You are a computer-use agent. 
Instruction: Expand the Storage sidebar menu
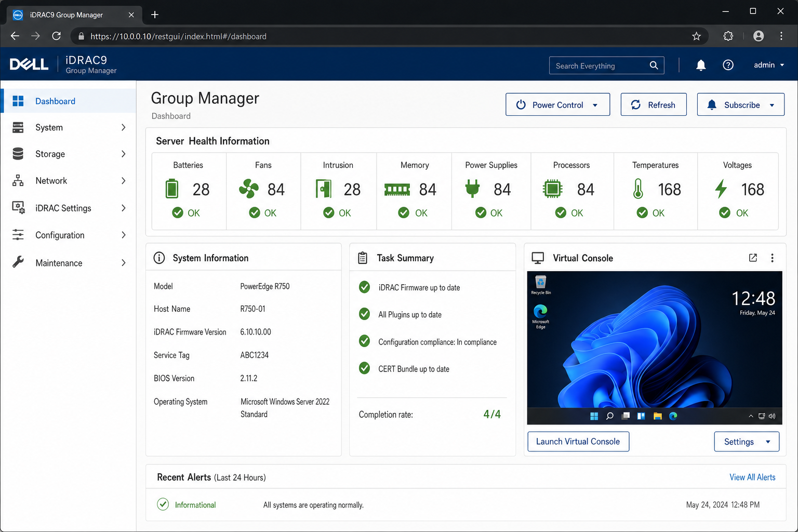(x=68, y=154)
